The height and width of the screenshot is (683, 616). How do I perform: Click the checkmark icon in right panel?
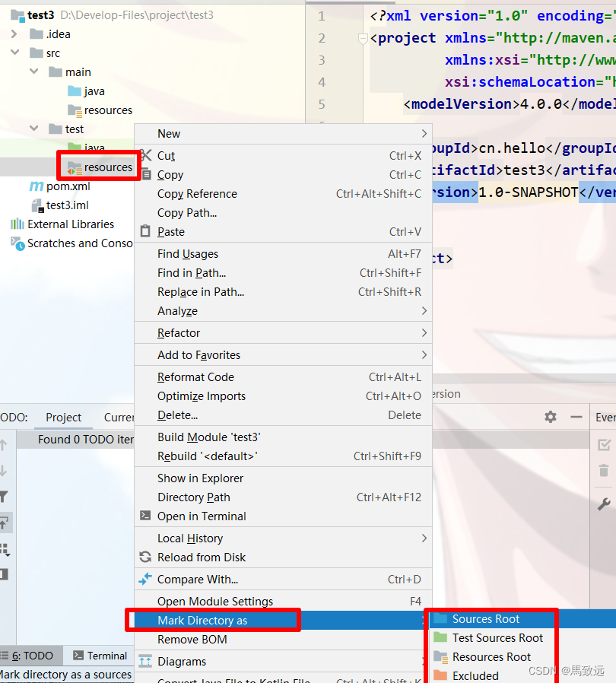605,445
